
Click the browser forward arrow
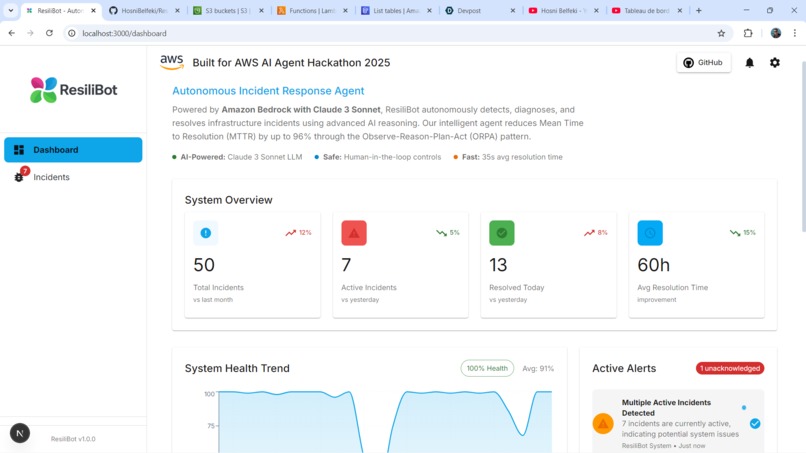coord(30,33)
